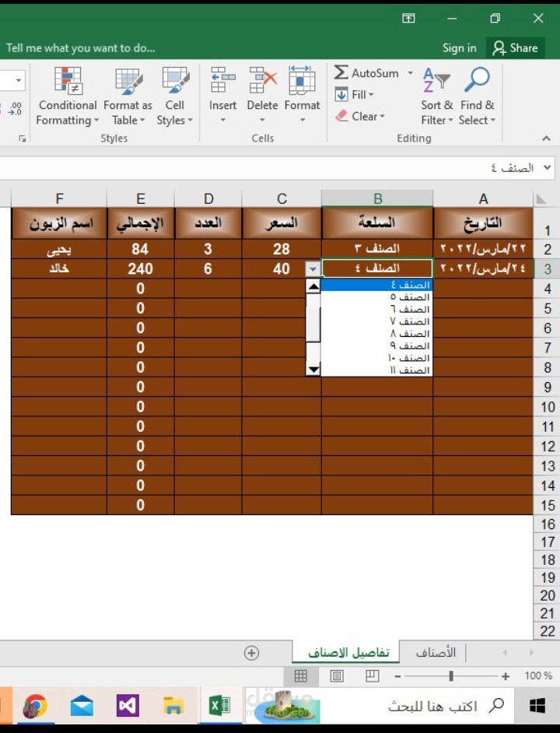This screenshot has width=560, height=733.
Task: Click the cell containing الصنف ٣
Action: pos(377,249)
